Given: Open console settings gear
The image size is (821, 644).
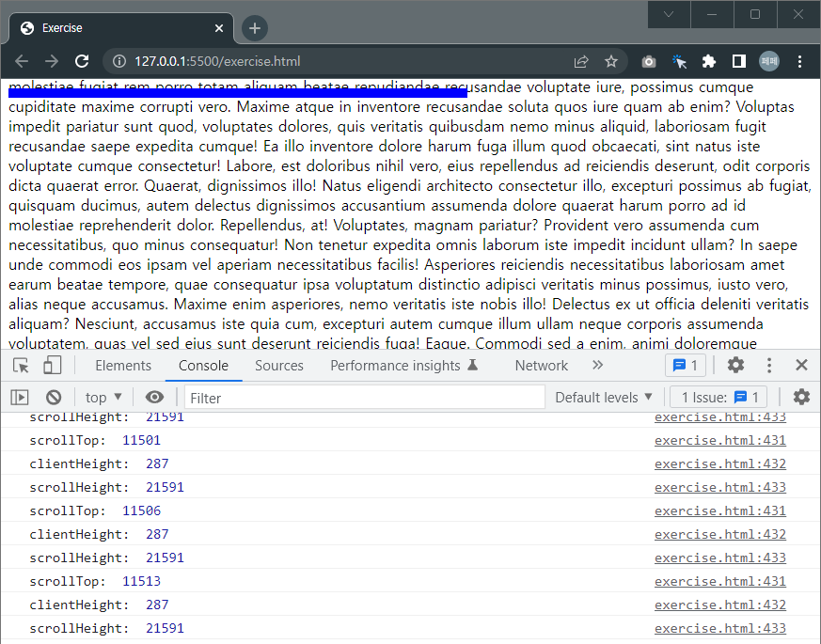Looking at the screenshot, I should tap(801, 398).
